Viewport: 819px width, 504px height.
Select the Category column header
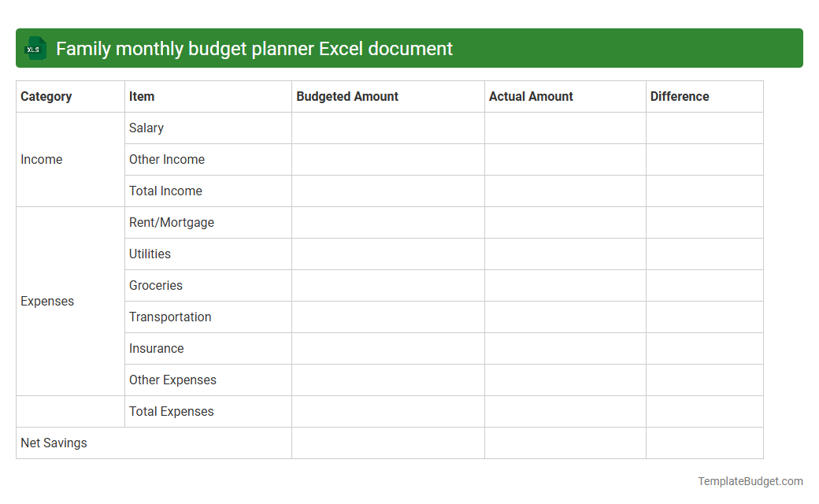coord(46,96)
